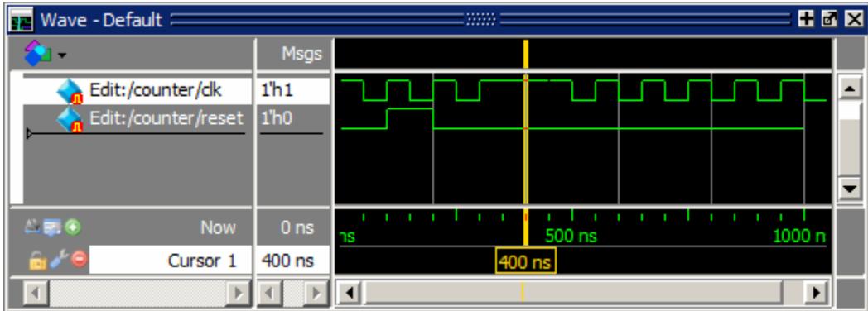The width and height of the screenshot is (868, 311).
Task: Click the stacked-diamonds format icon in the header
Action: click(37, 54)
